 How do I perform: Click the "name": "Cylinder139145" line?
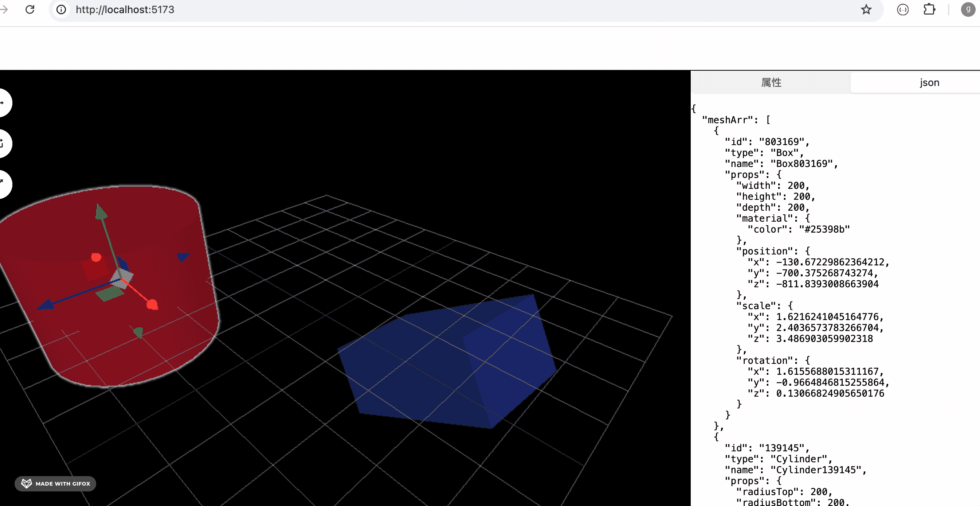[796, 470]
